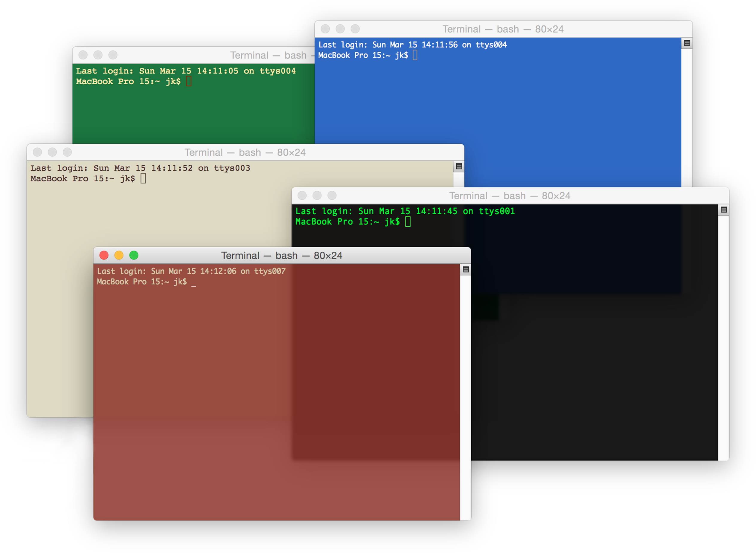Click 'Last login' line ending ttys003
This screenshot has width=756, height=553.
(140, 168)
